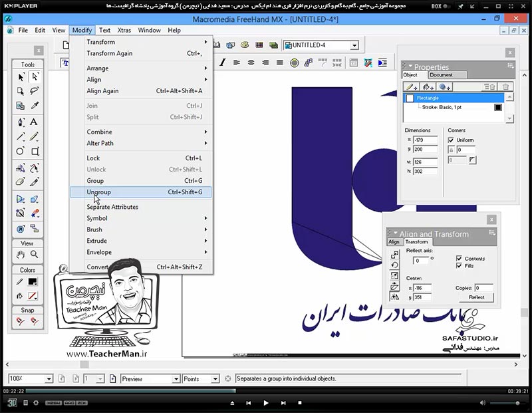This screenshot has width=532, height=413.
Task: Toggle the 3D mode button in KMPlayer
Action: click(12, 402)
